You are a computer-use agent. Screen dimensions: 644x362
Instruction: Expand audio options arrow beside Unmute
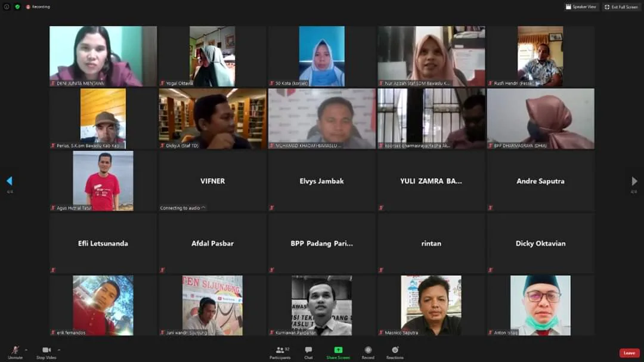click(x=26, y=349)
